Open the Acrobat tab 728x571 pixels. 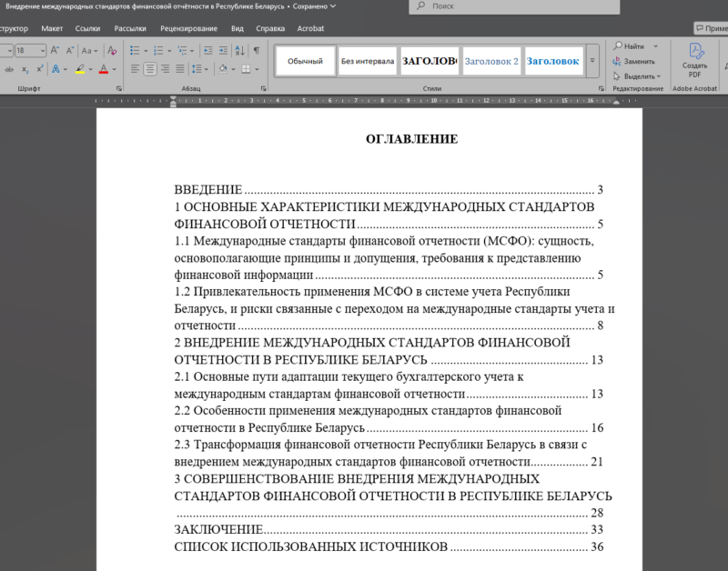coord(310,28)
